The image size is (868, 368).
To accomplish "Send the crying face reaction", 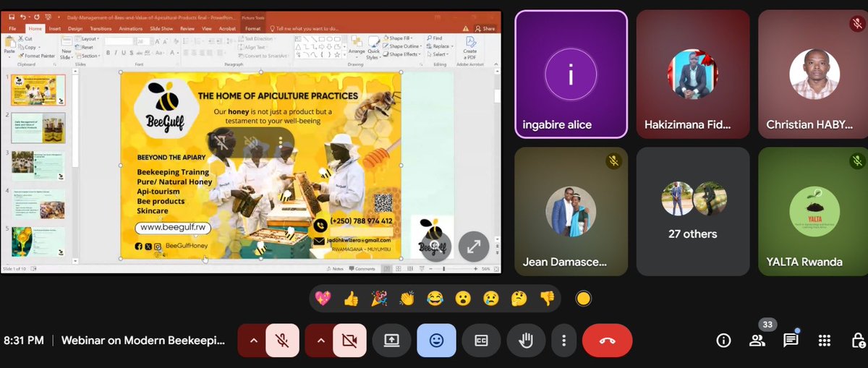I will 490,298.
